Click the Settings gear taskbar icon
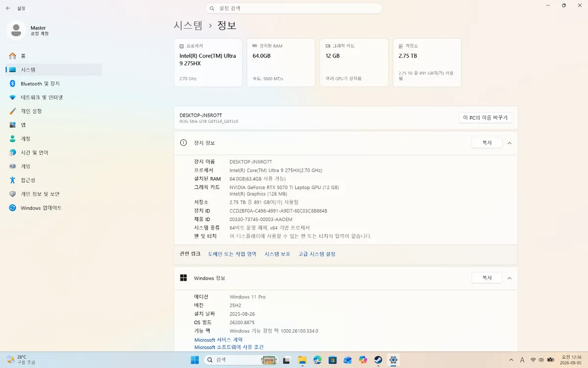The image size is (588, 368). (x=393, y=360)
